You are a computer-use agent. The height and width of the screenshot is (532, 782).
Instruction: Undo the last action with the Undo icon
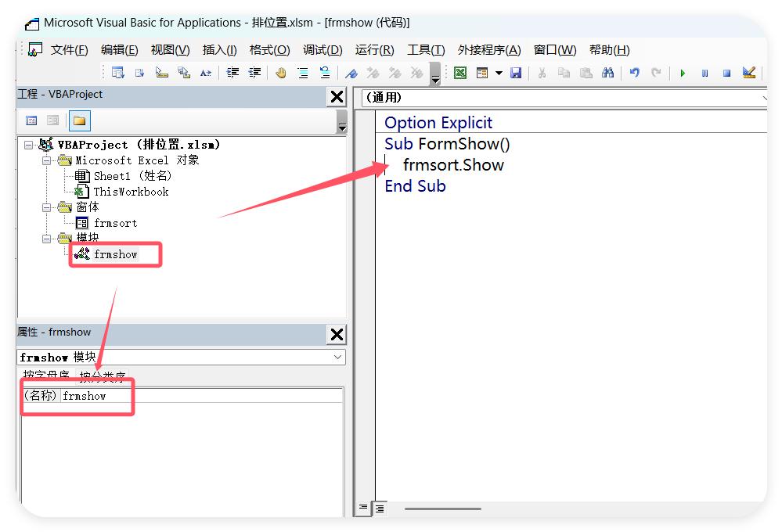[634, 73]
